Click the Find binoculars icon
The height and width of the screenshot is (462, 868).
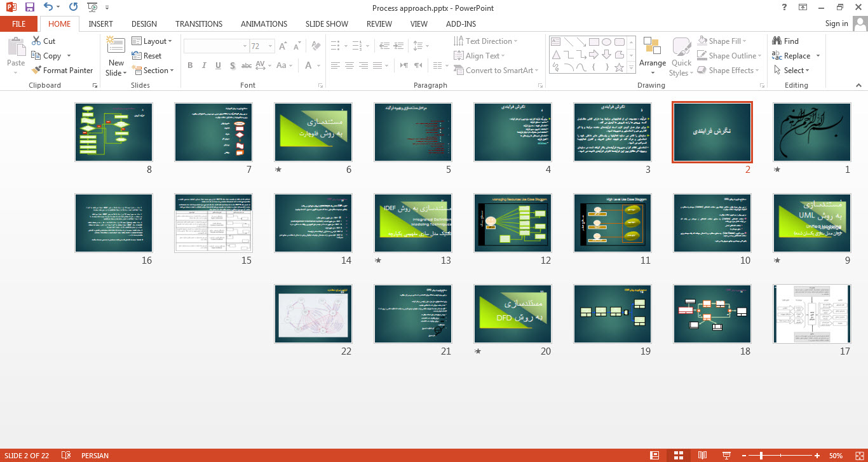(777, 41)
